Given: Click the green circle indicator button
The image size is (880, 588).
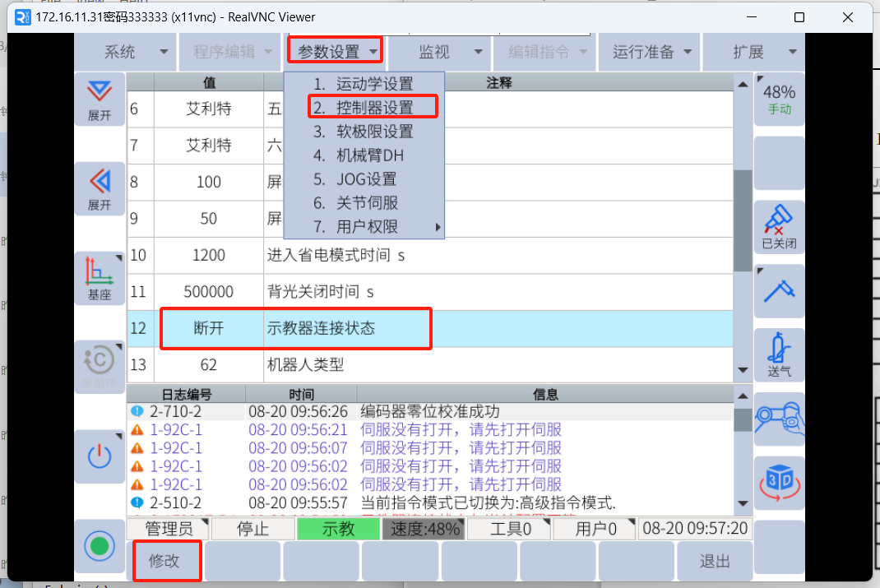Looking at the screenshot, I should (100, 545).
